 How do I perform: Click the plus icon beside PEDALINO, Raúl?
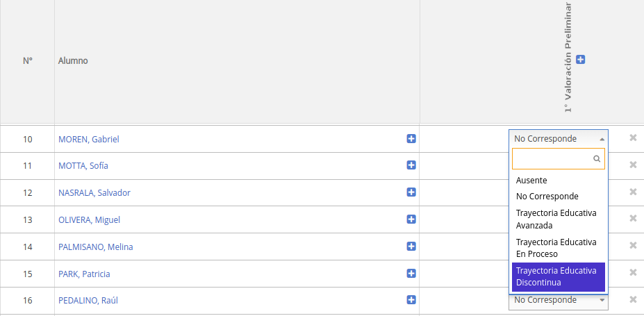pos(411,300)
